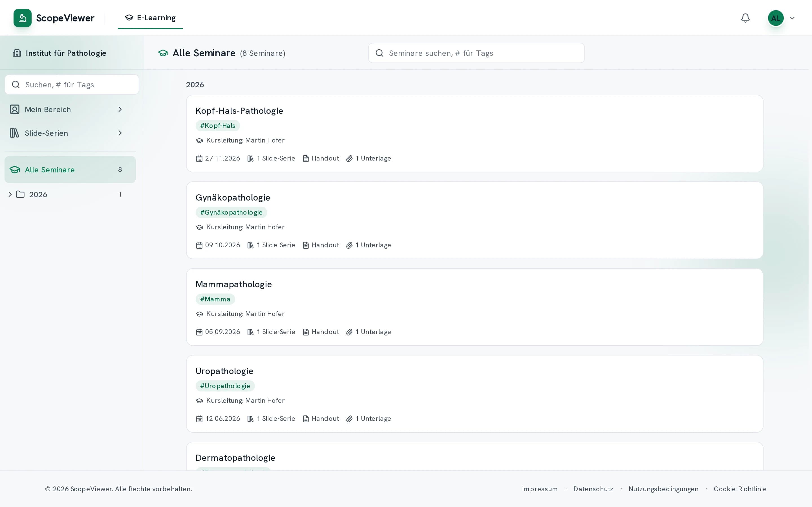812x507 pixels.
Task: Click the paperclip icon in Gynäkopathologie card
Action: [349, 245]
